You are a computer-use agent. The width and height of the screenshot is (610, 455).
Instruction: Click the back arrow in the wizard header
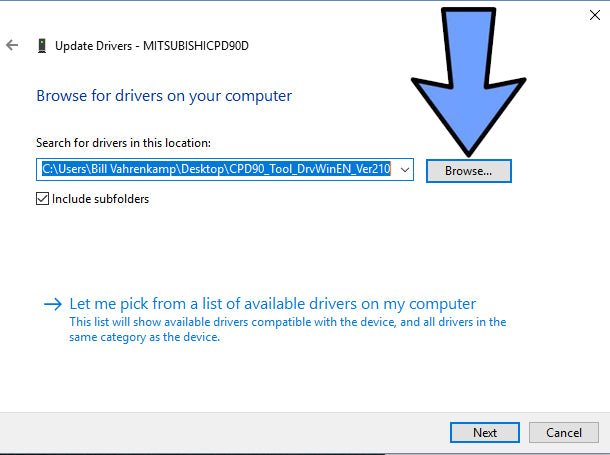pyautogui.click(x=12, y=45)
